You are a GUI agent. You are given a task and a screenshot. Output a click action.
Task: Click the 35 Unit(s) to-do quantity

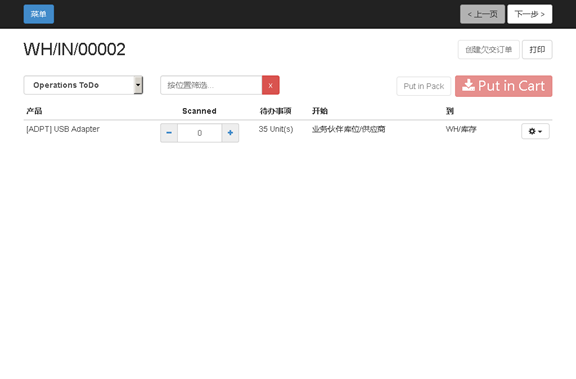tap(276, 129)
